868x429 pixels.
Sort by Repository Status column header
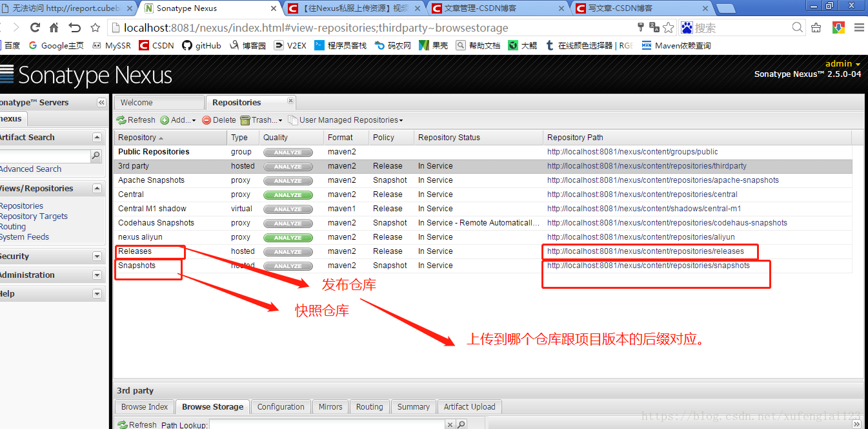click(478, 138)
